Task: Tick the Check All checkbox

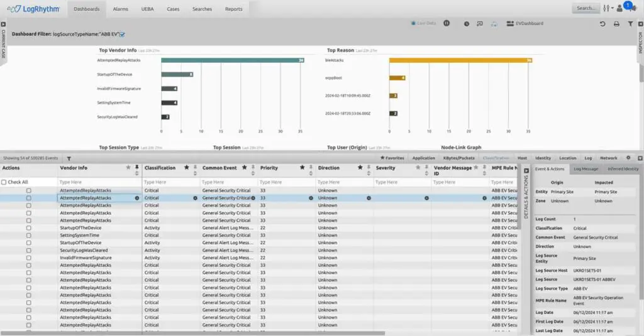Action: point(4,182)
